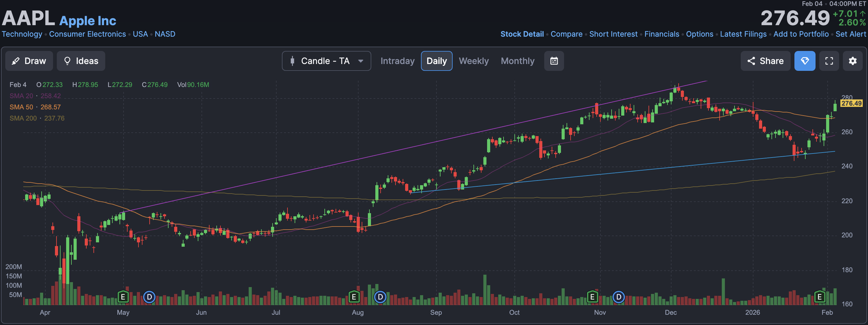
Task: Click the O 272.33 open value
Action: pyautogui.click(x=50, y=85)
